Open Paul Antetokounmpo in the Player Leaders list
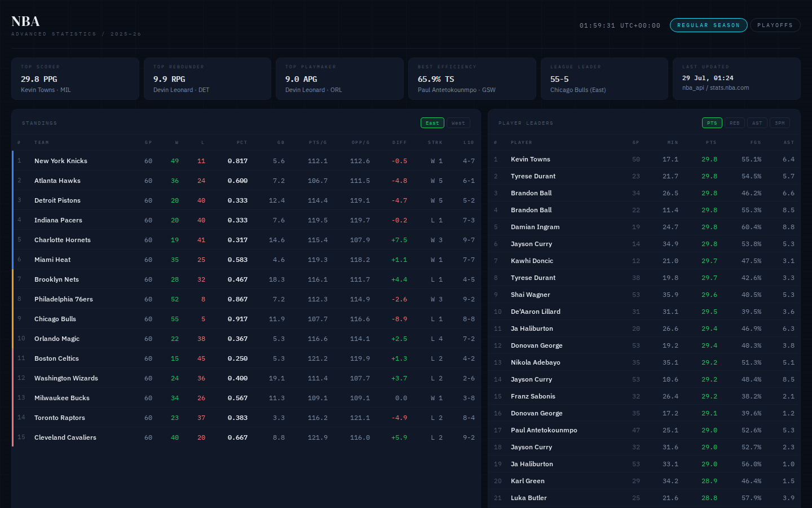The height and width of the screenshot is (508, 812). click(644, 430)
